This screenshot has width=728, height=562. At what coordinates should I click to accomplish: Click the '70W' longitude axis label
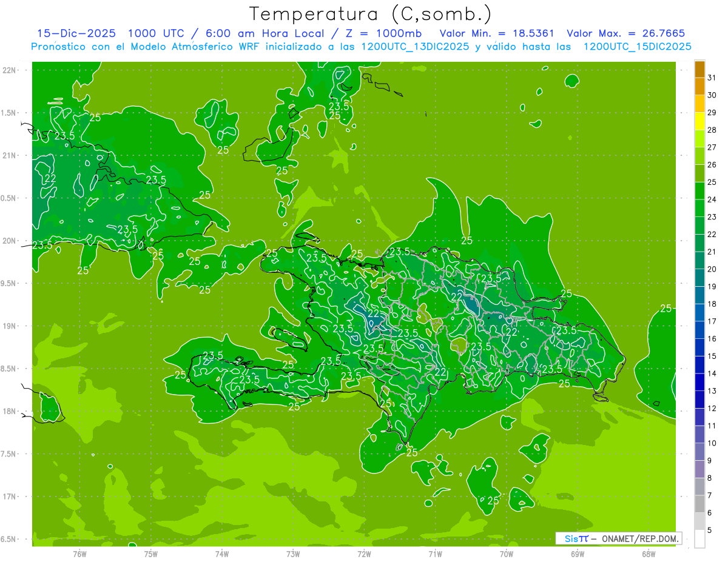click(507, 554)
